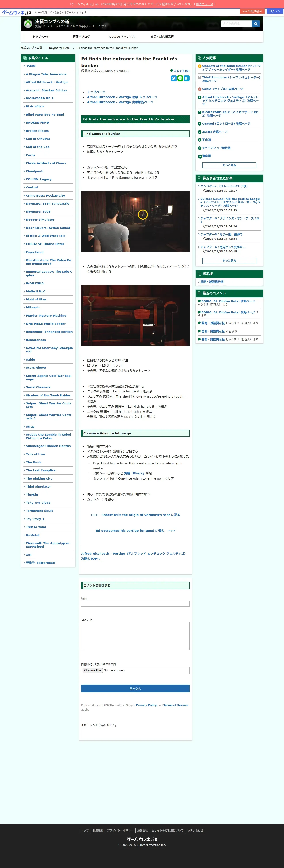The width and height of the screenshot is (284, 868).
Task: Open the 管理人ブログ navigation item
Action: coord(81,37)
